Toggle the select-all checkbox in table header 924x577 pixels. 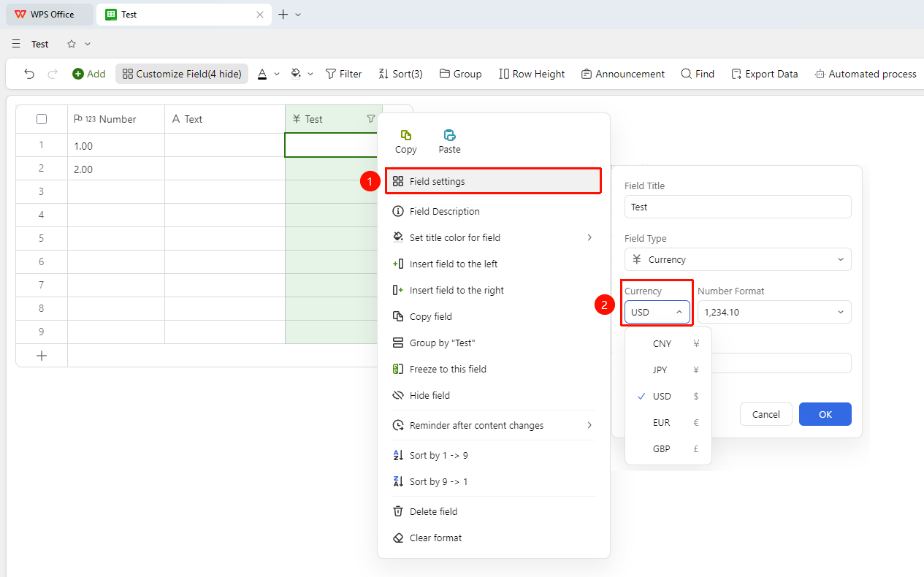point(42,119)
